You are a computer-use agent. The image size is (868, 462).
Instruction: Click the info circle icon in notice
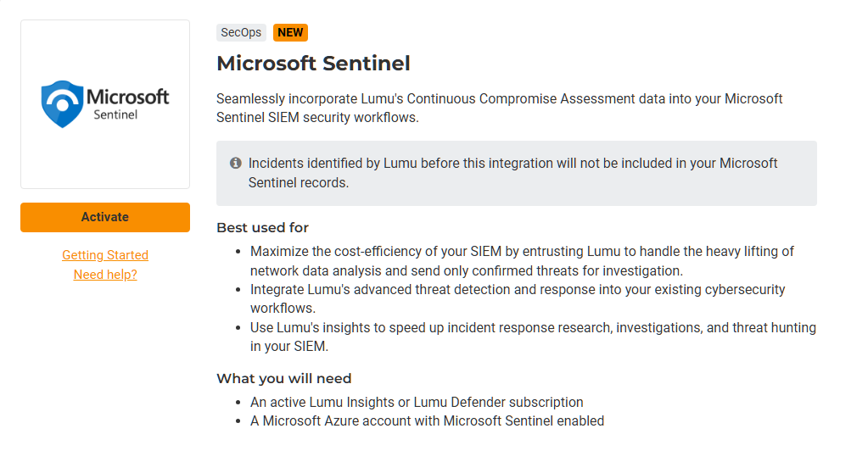click(236, 163)
